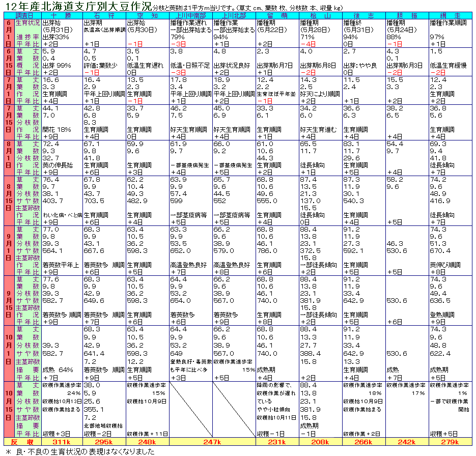Screen dimensions: 476x456
Task: Select the 成熟 64% cell
Action: pyautogui.click(x=58, y=370)
